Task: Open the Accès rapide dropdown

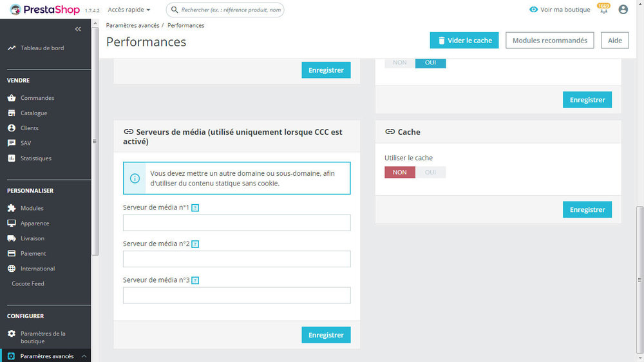Action: pyautogui.click(x=129, y=10)
